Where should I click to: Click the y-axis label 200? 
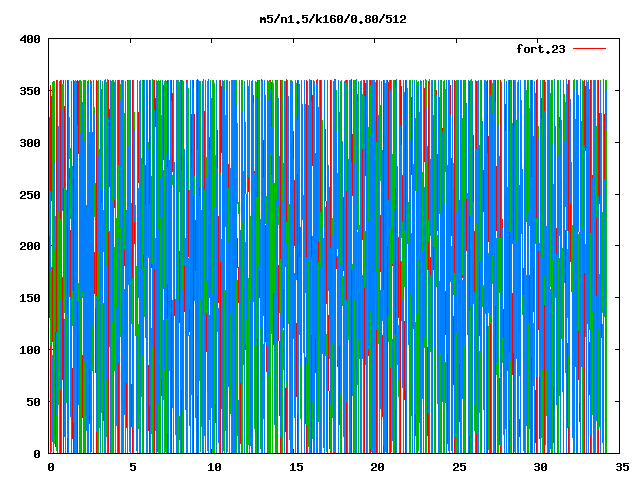(x=30, y=246)
